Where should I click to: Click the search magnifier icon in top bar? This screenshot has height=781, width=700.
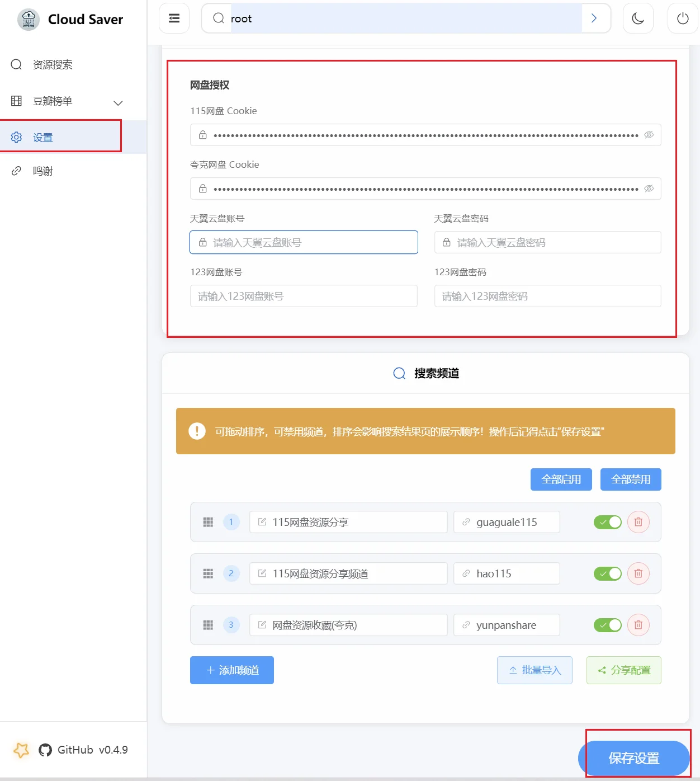[x=219, y=18]
